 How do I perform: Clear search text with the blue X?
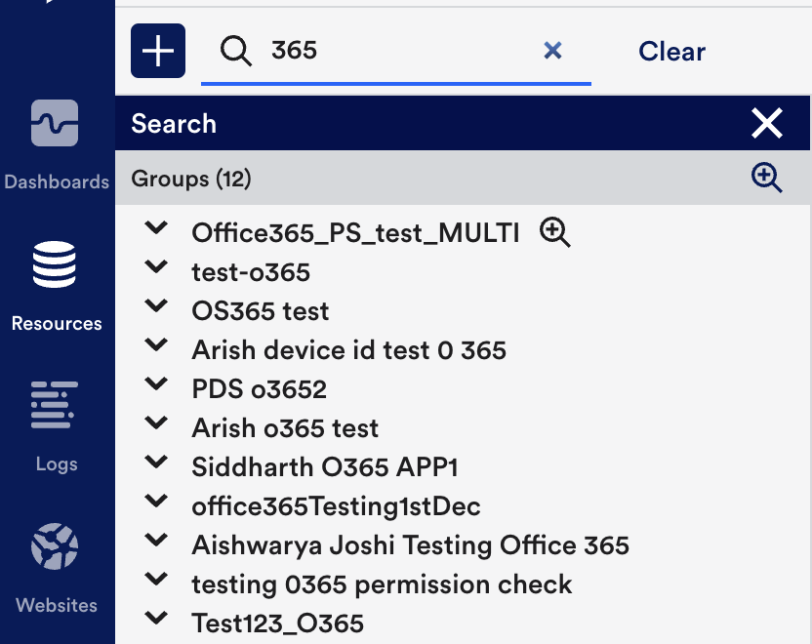click(x=552, y=51)
